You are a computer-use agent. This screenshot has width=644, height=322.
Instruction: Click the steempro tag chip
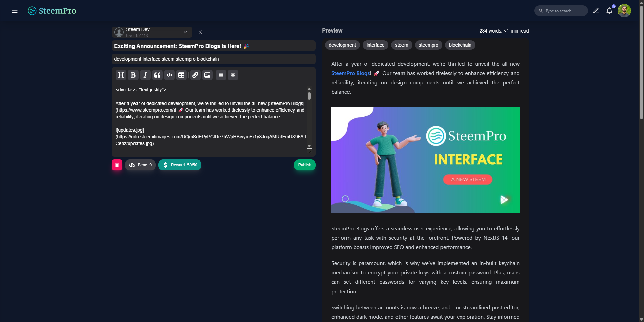tap(429, 45)
